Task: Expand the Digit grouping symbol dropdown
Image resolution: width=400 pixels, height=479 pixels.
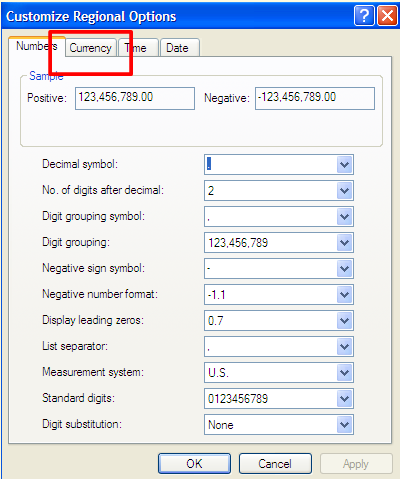Action: click(x=344, y=217)
